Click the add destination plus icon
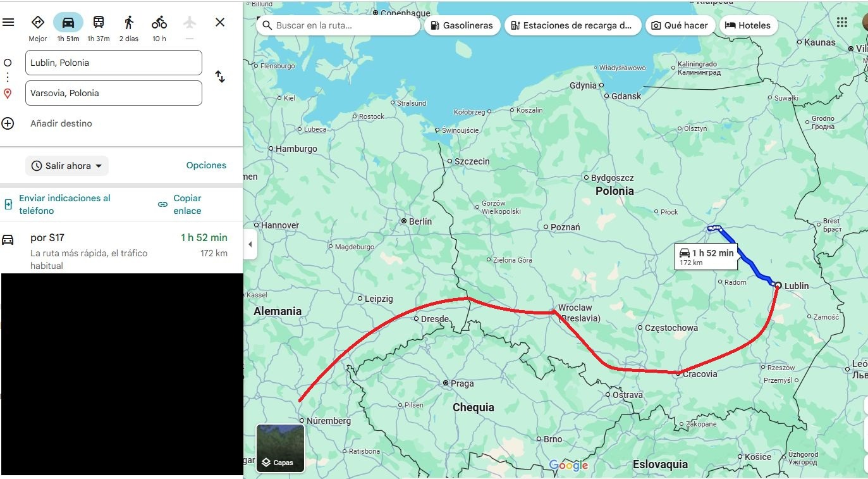Viewport: 868px width, 479px height. (8, 123)
